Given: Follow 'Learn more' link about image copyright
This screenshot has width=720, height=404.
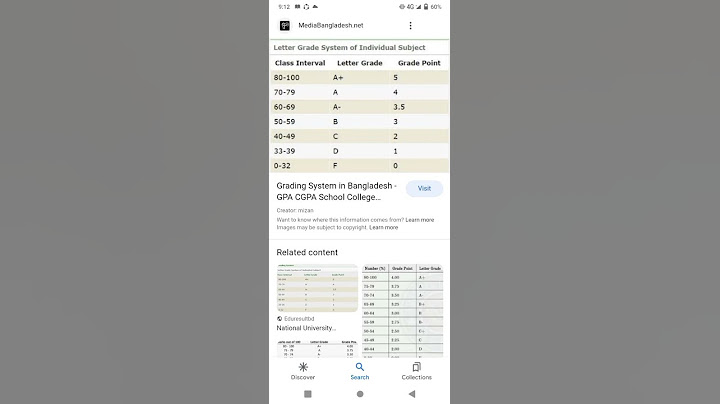Looking at the screenshot, I should (383, 227).
